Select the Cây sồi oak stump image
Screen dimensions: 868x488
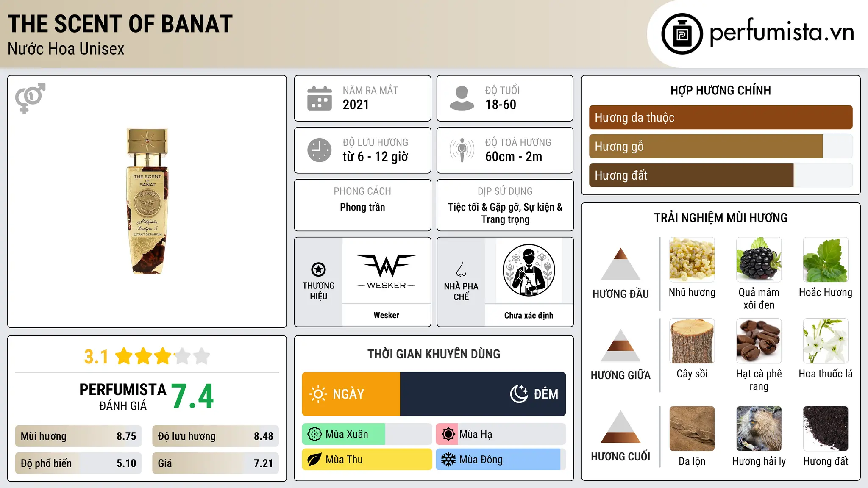(x=692, y=341)
